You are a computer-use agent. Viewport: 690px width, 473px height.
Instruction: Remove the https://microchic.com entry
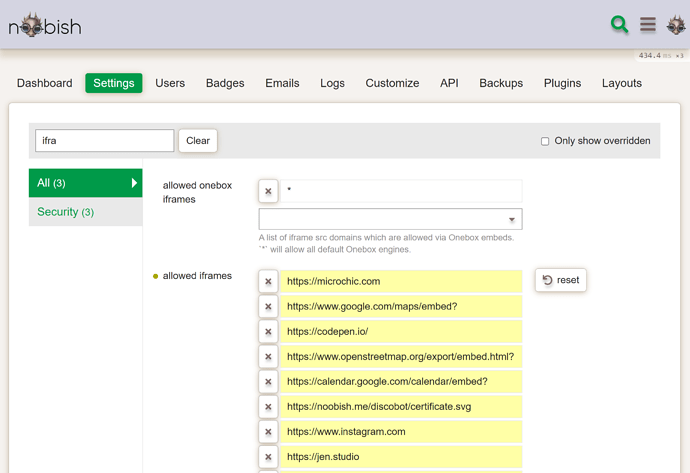[268, 281]
